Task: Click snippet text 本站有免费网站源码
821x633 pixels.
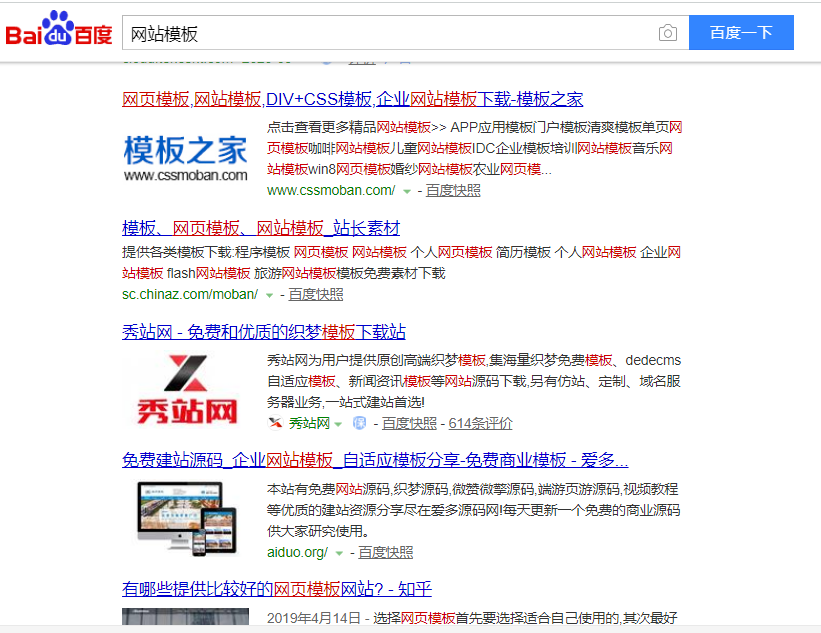Action: click(x=328, y=489)
